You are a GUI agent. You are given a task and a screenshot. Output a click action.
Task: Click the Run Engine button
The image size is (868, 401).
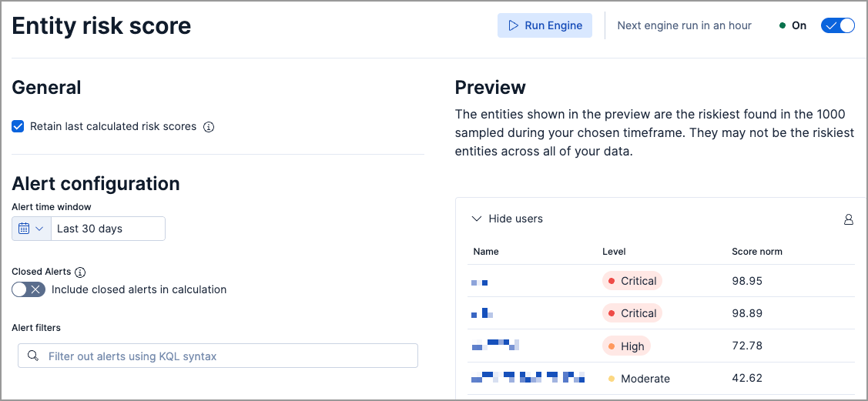545,25
